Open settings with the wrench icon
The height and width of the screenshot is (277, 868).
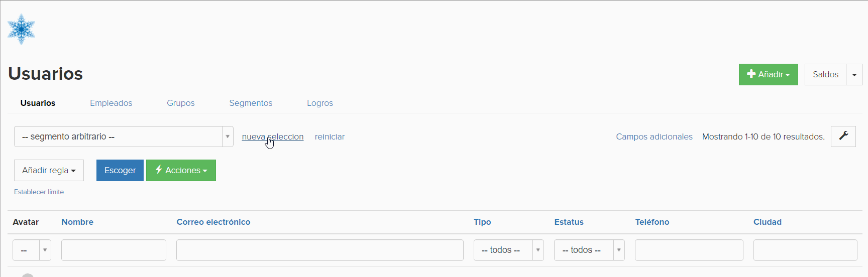843,136
